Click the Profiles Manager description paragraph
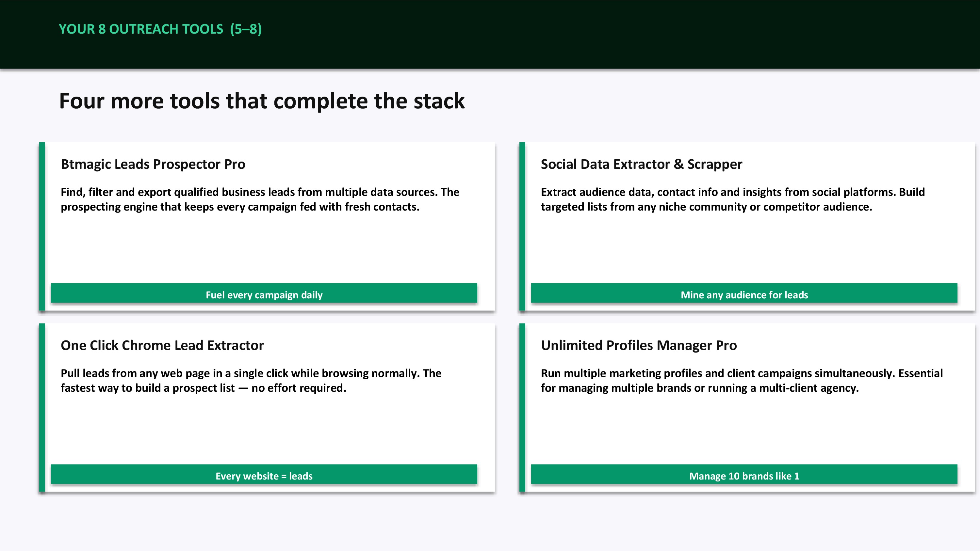This screenshot has width=980, height=551. (x=742, y=380)
